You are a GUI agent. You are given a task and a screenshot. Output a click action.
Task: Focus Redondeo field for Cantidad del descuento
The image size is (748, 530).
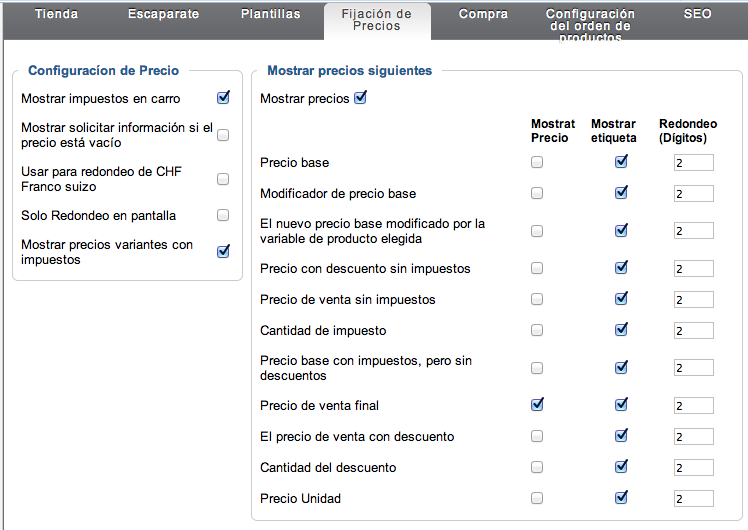pos(694,468)
